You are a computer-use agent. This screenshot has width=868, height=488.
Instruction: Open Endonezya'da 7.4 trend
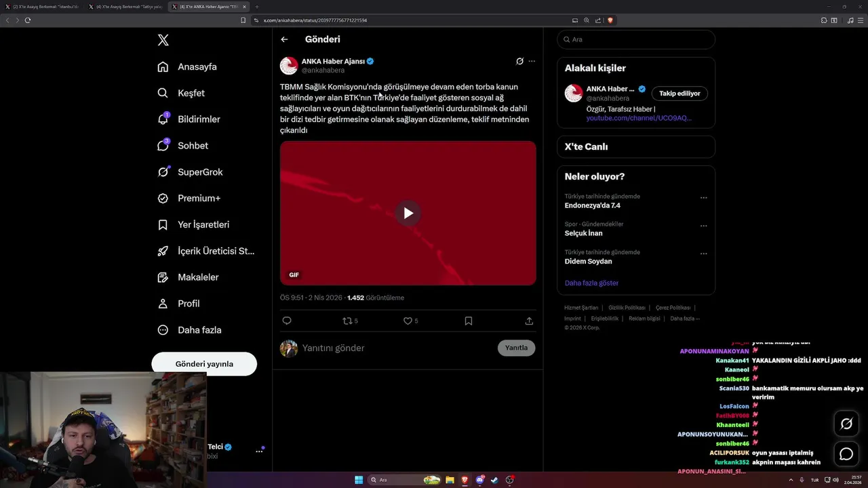click(x=593, y=205)
